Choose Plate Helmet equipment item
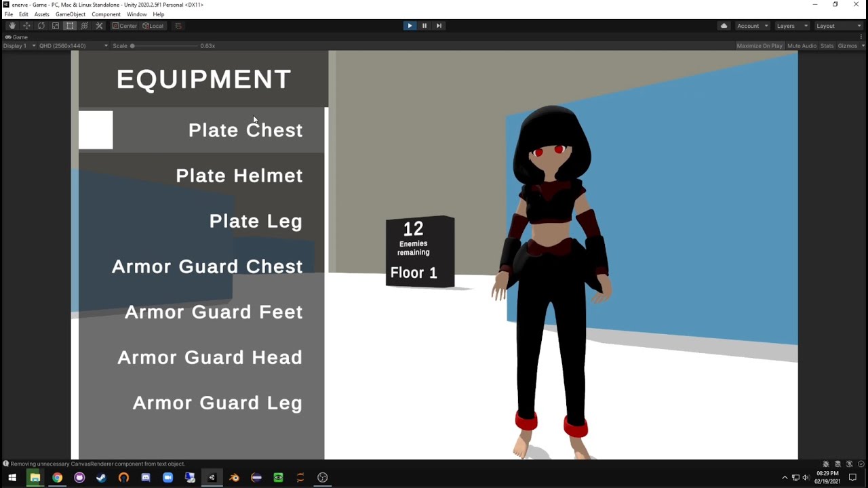 click(201, 176)
